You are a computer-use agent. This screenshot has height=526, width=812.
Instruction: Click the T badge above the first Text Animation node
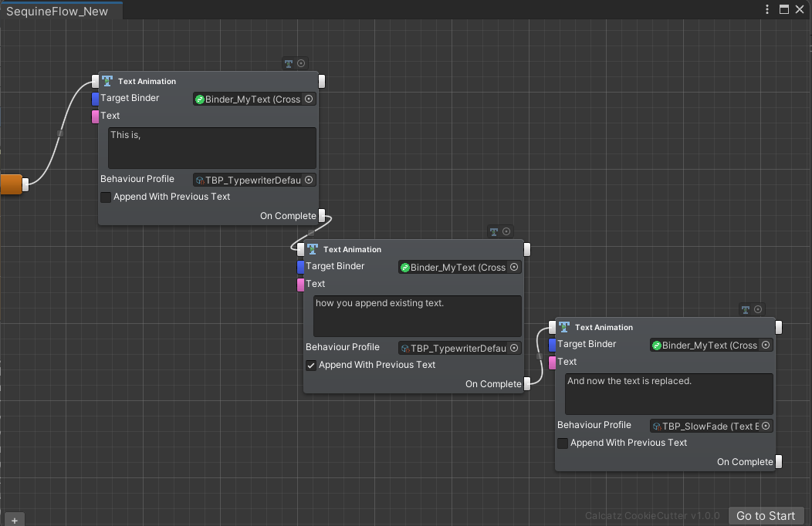click(287, 63)
